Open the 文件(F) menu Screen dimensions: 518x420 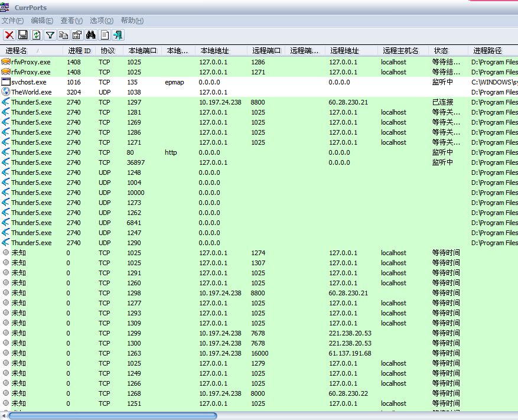coord(12,21)
